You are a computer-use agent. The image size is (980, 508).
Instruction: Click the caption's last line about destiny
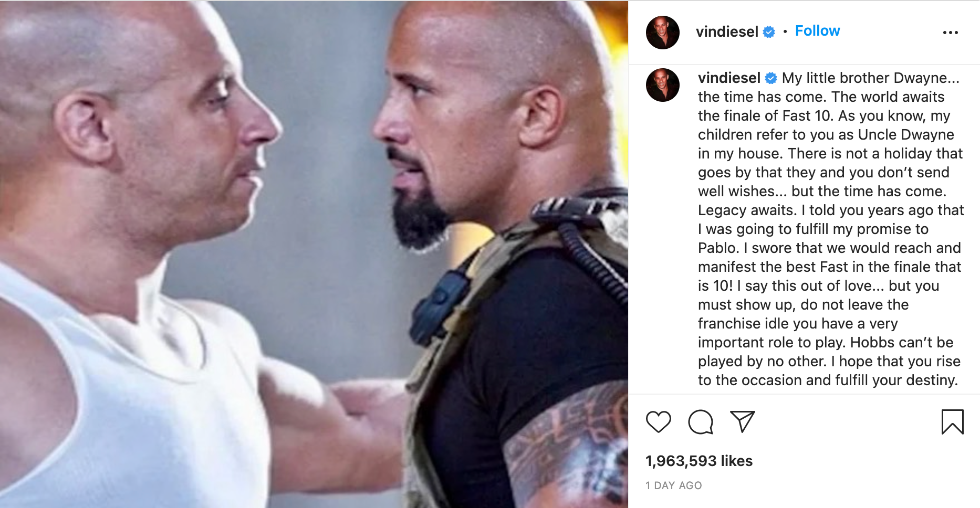click(x=828, y=380)
